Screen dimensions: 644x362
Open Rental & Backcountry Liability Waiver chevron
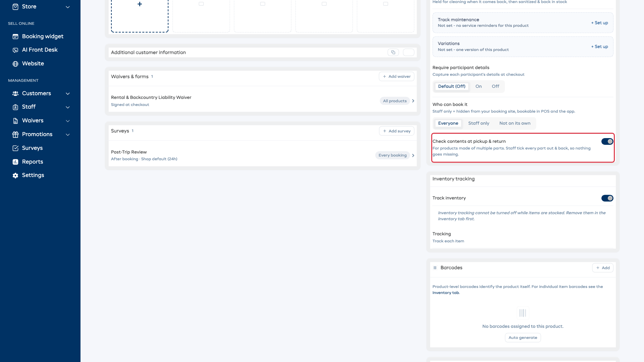[x=413, y=101]
